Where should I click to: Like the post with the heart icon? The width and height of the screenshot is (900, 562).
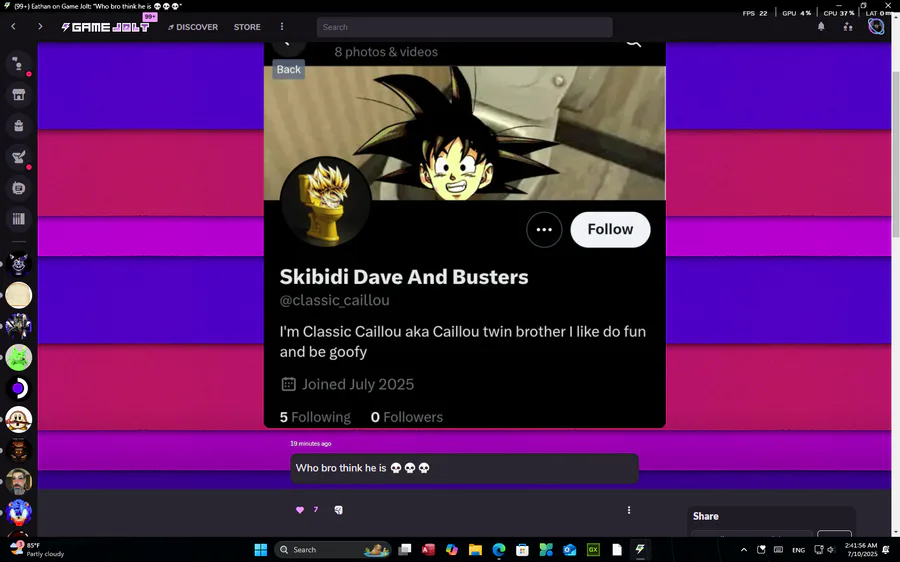coord(300,510)
